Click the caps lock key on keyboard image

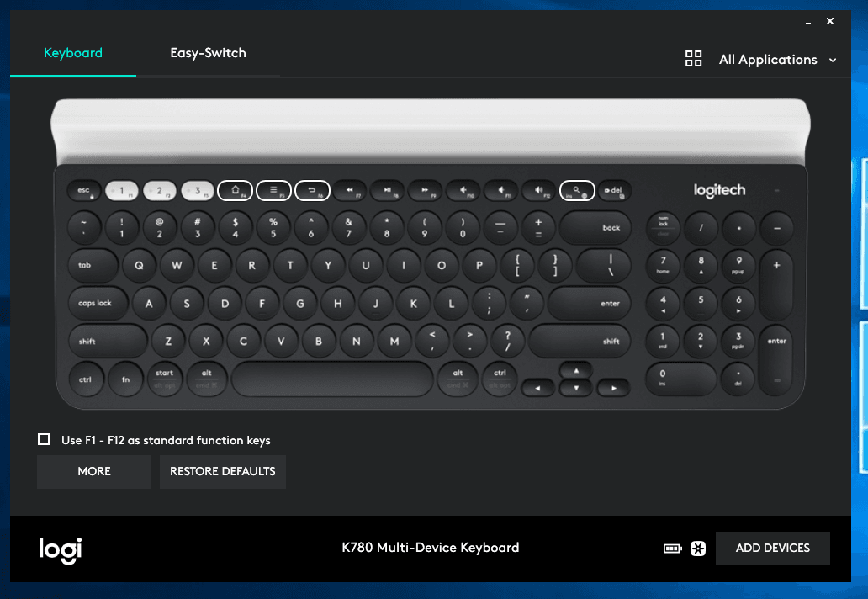point(98,304)
